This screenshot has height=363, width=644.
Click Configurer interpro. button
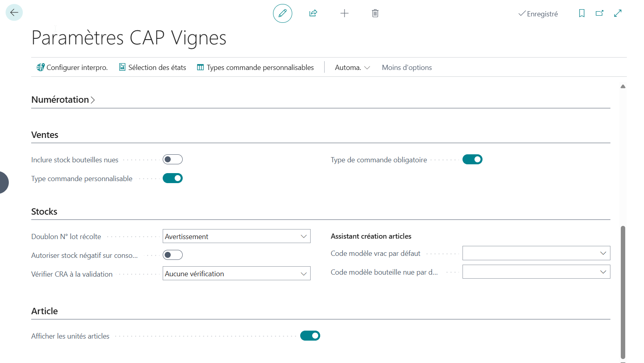[x=72, y=68]
